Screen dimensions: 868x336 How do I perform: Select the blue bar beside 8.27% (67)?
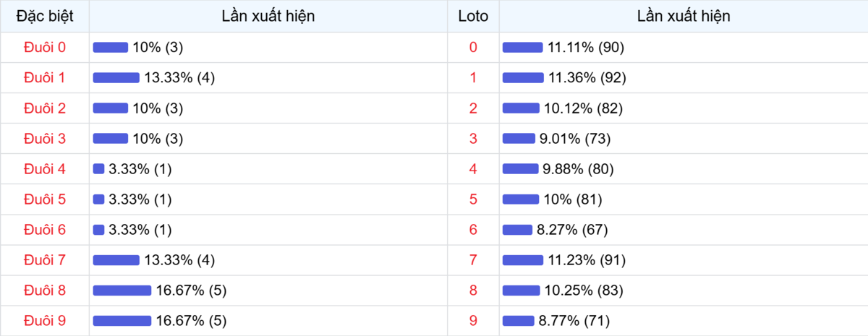[x=517, y=230]
